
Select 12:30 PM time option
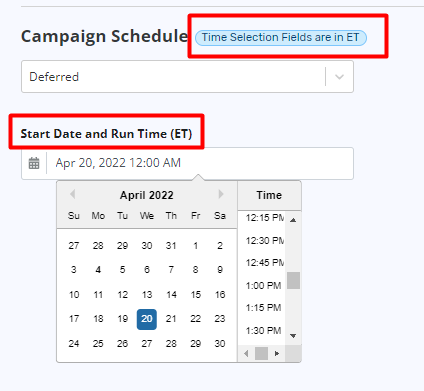click(265, 241)
